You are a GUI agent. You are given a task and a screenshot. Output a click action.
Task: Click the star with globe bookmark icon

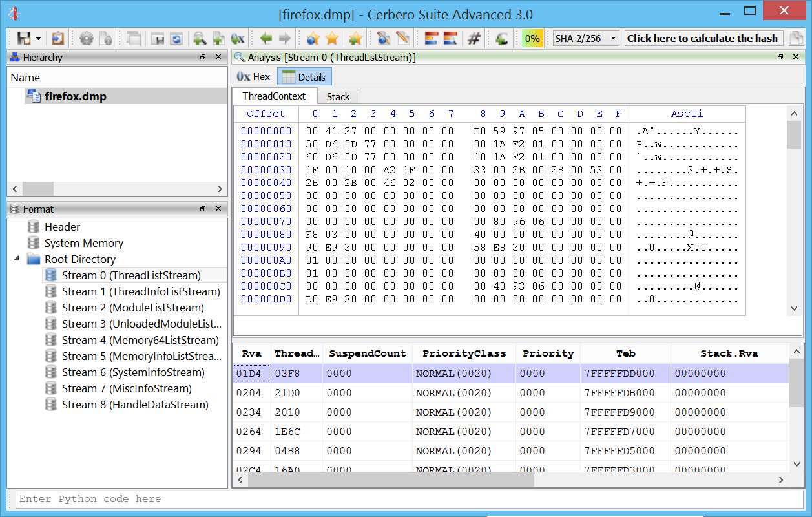click(x=313, y=38)
